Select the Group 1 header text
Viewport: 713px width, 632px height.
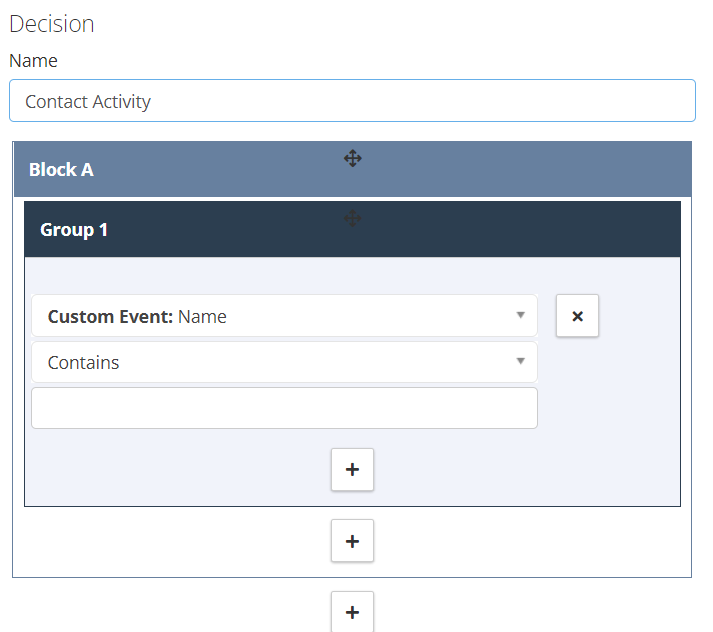click(x=74, y=230)
